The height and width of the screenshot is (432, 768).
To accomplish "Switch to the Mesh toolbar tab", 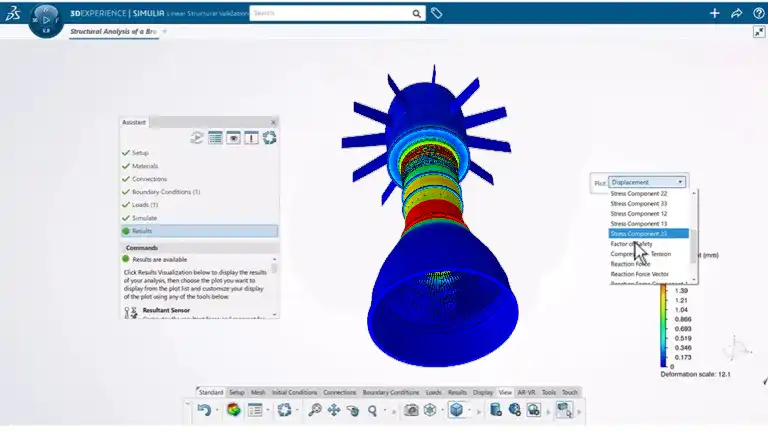I will (258, 393).
